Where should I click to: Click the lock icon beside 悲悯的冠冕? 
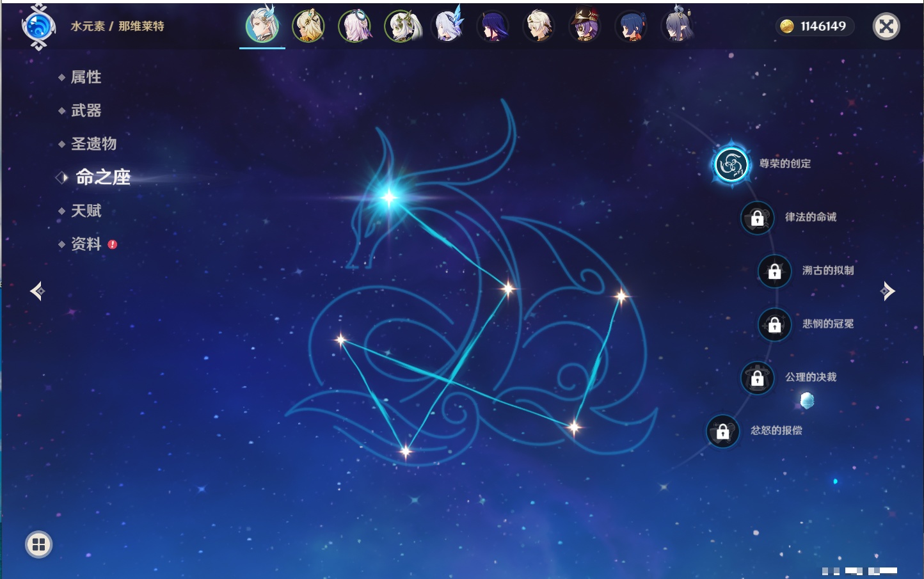click(x=774, y=324)
